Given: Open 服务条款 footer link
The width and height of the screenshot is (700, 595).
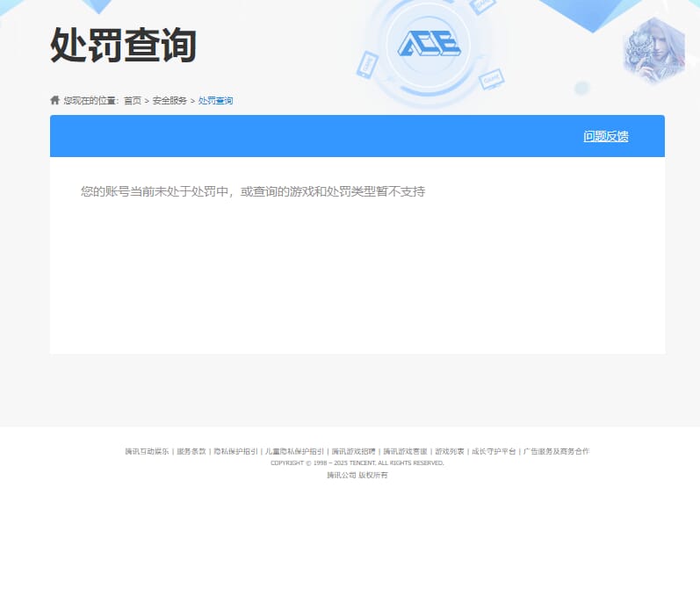Looking at the screenshot, I should tap(191, 451).
